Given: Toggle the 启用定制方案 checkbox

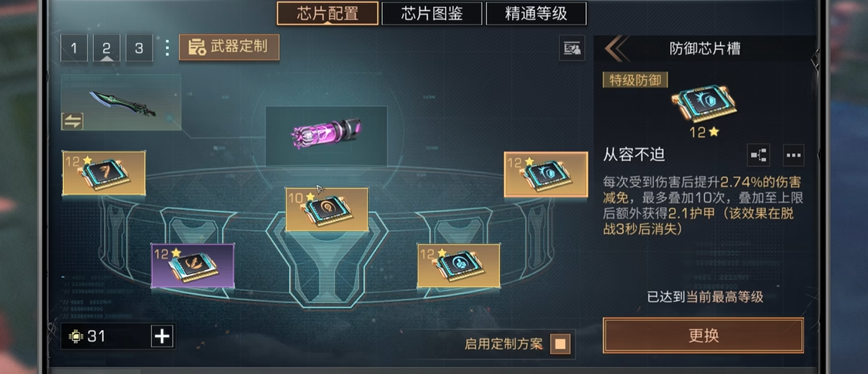Looking at the screenshot, I should coord(560,344).
